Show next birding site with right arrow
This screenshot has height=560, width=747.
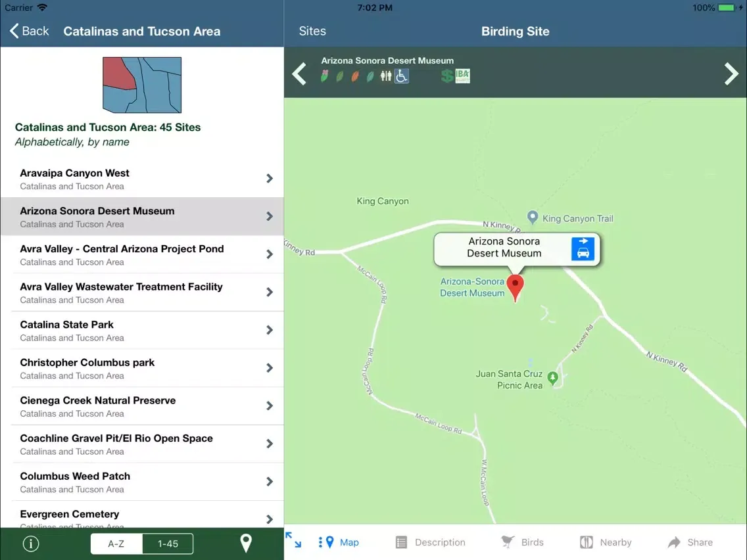tap(731, 74)
